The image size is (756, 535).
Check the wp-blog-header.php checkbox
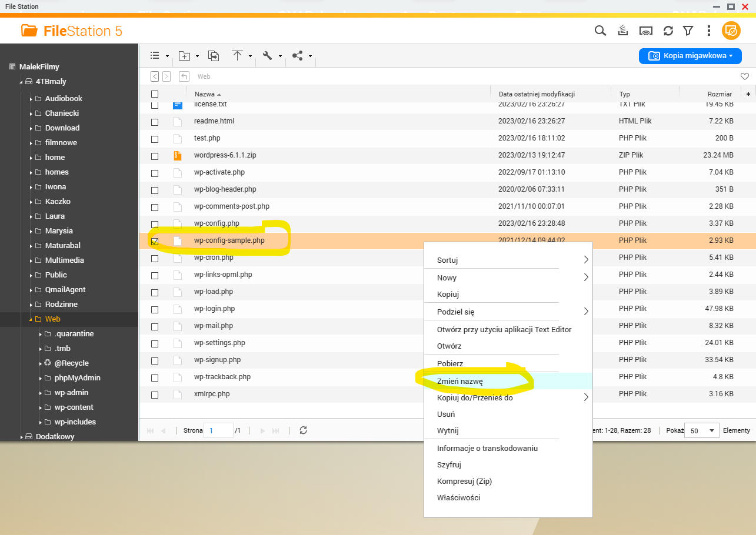coord(155,190)
